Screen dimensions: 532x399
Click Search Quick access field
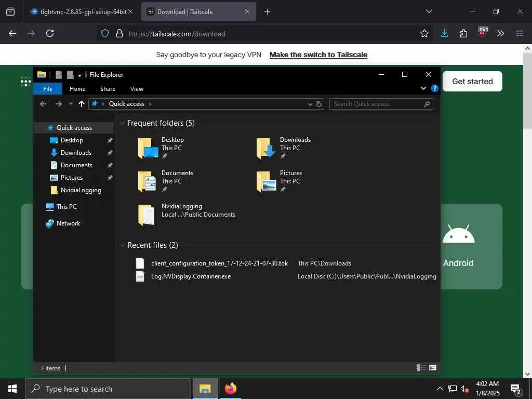click(381, 104)
